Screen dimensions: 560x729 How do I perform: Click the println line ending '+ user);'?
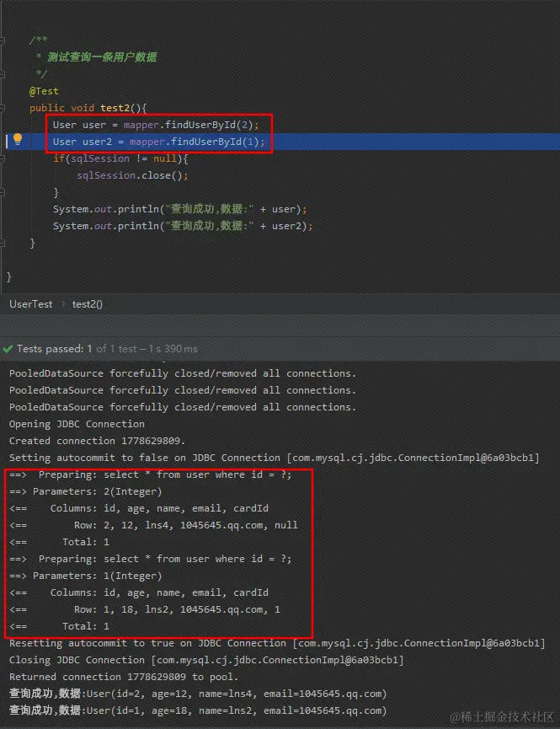pyautogui.click(x=180, y=209)
